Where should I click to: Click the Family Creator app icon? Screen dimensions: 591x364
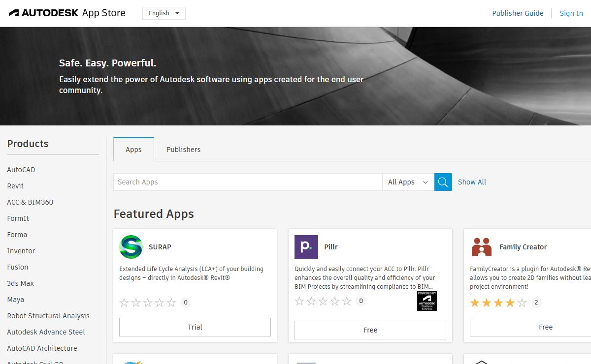[482, 247]
